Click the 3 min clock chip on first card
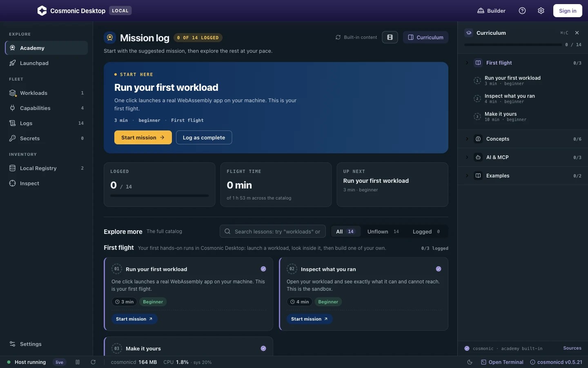The image size is (588, 368). [x=124, y=302]
